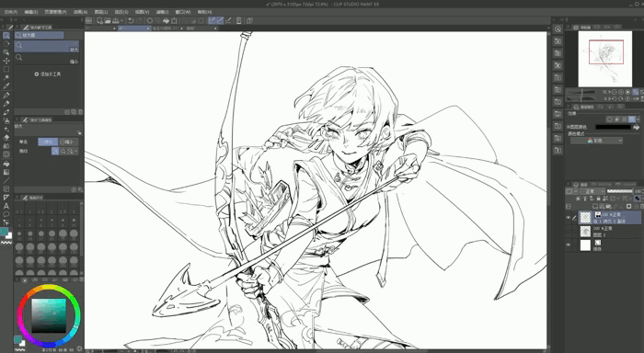
Task: Select the Zoom magnifier tool in toolbox
Action: (x=6, y=36)
